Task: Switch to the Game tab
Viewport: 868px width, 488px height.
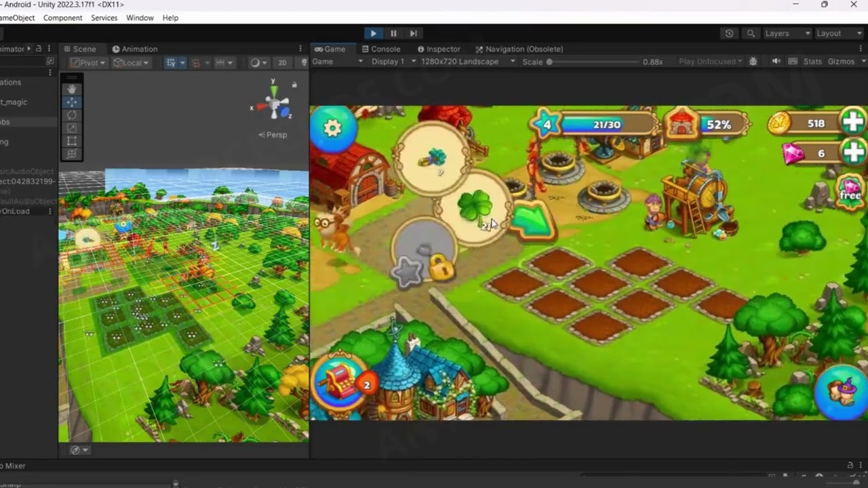Action: (330, 49)
